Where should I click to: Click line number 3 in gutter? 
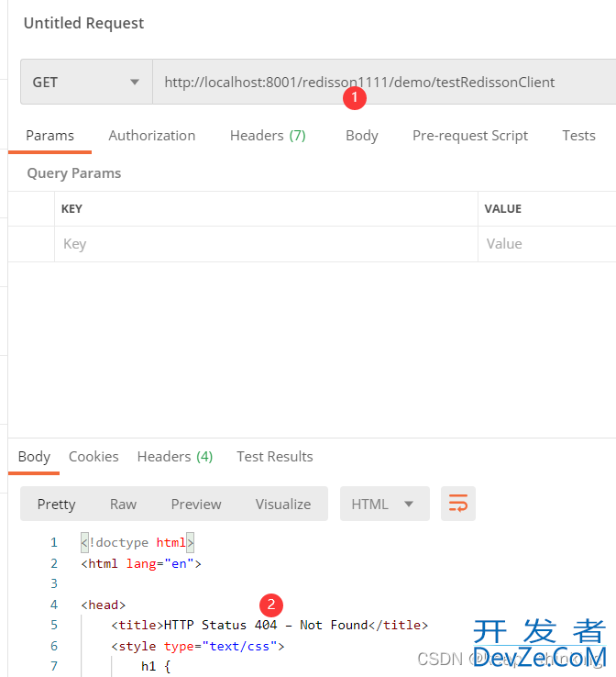54,583
